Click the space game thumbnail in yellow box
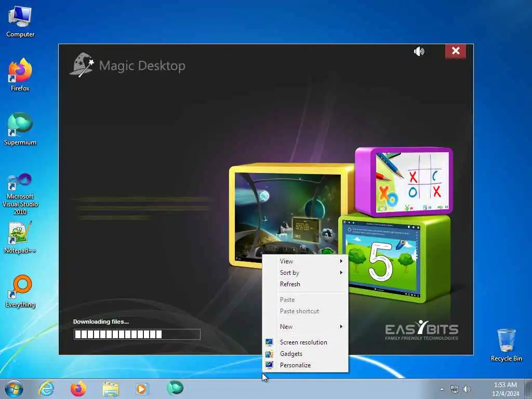Screen dimensions: 532x399 click(x=287, y=216)
